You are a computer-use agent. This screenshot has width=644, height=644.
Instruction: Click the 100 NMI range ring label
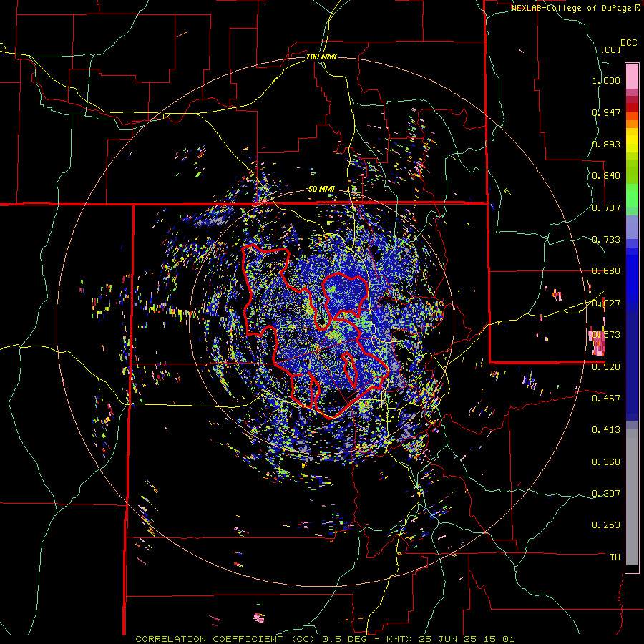pos(321,57)
